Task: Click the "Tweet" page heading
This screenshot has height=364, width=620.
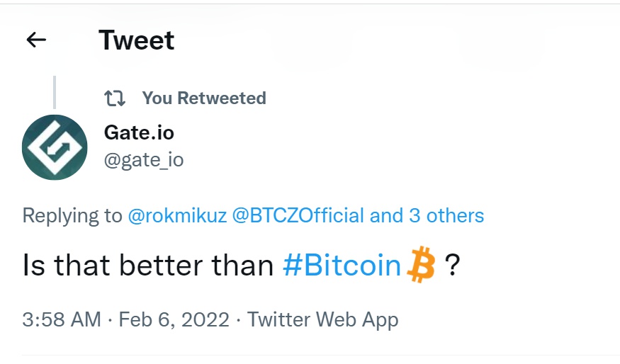Action: pos(136,40)
